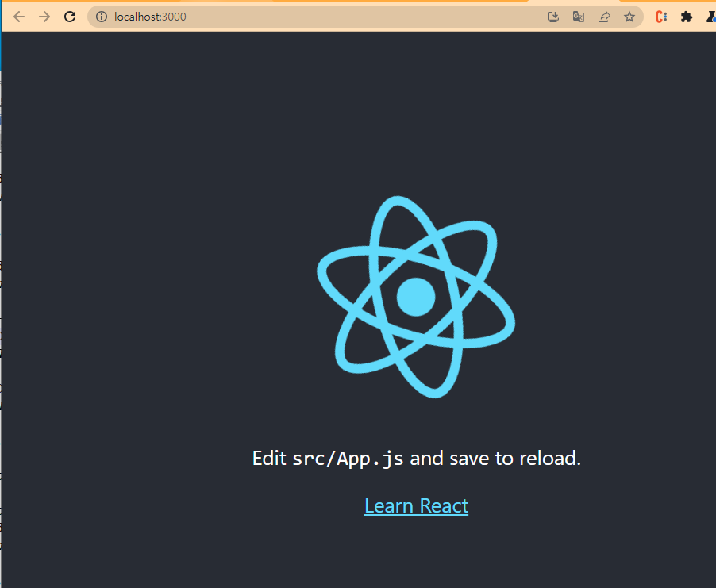716x588 pixels.
Task: View site information icon in address bar
Action: pyautogui.click(x=102, y=17)
